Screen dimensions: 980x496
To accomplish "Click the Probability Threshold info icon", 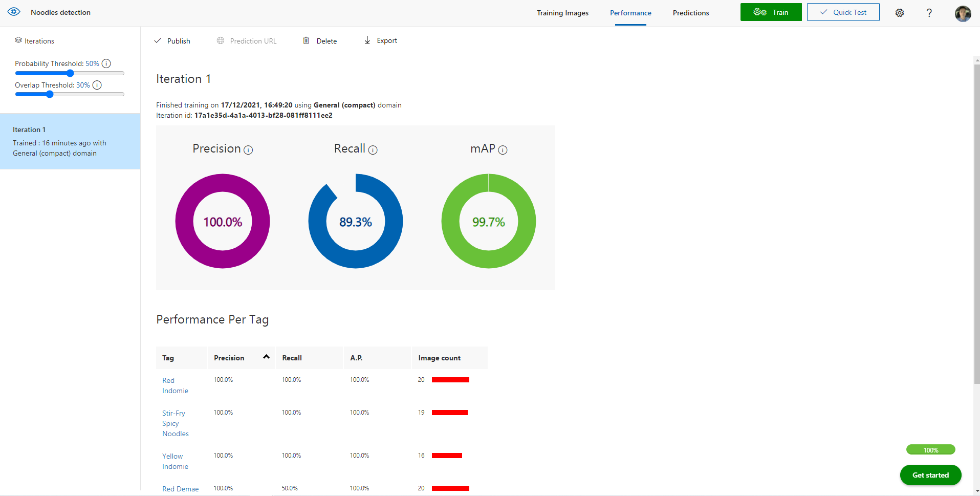I will coord(106,63).
